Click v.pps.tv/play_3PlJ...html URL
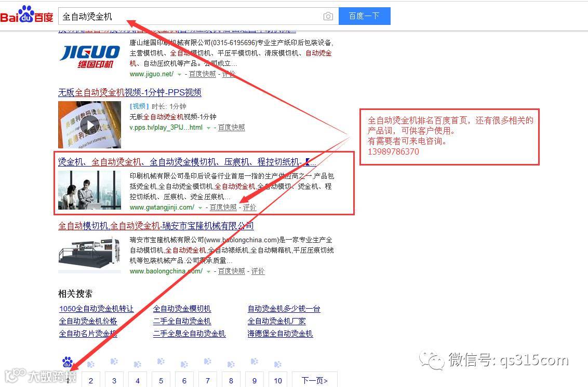Screen dimensions: 588x387 166,128
